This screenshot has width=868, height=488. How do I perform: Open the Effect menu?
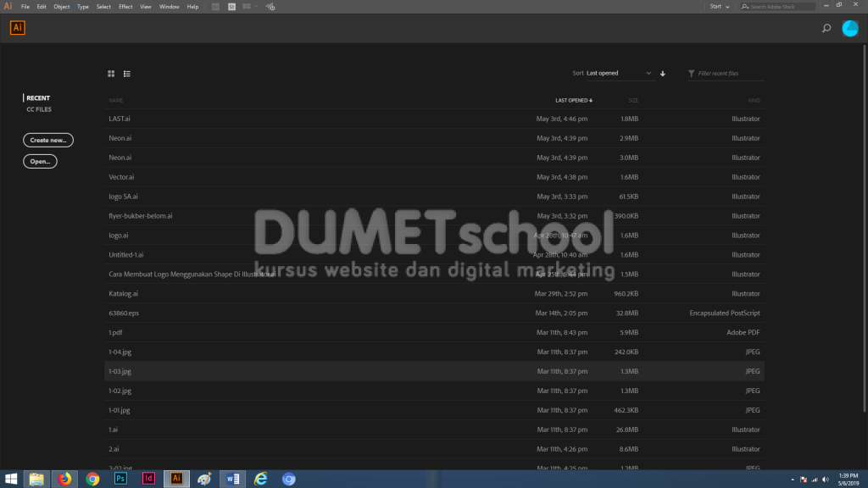point(125,7)
